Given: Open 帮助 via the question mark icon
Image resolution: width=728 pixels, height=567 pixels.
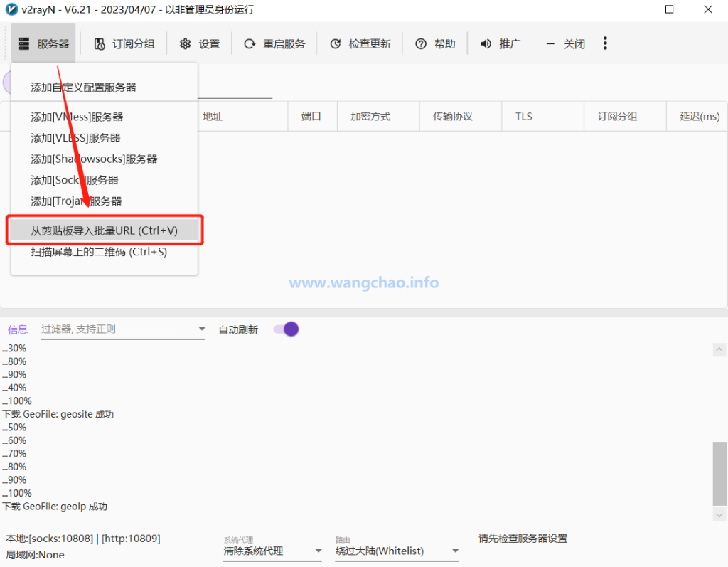Looking at the screenshot, I should (x=421, y=43).
